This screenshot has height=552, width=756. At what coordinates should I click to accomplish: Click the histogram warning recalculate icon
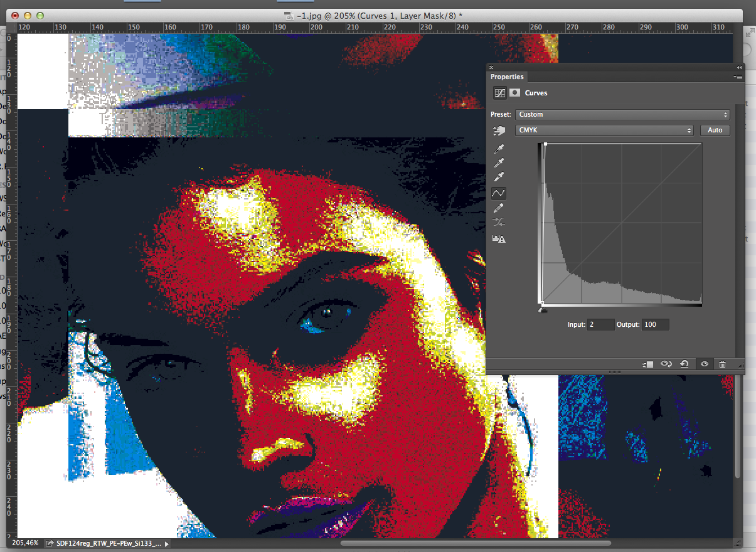pyautogui.click(x=499, y=238)
